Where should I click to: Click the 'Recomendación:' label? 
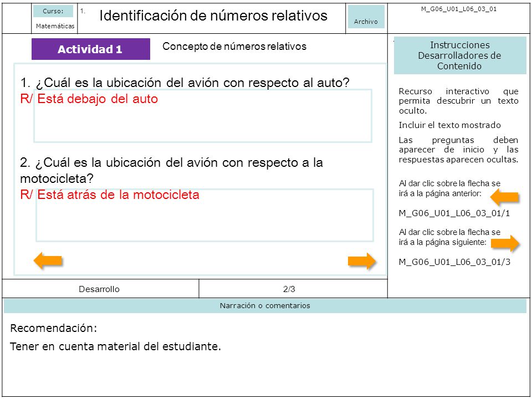(x=54, y=329)
